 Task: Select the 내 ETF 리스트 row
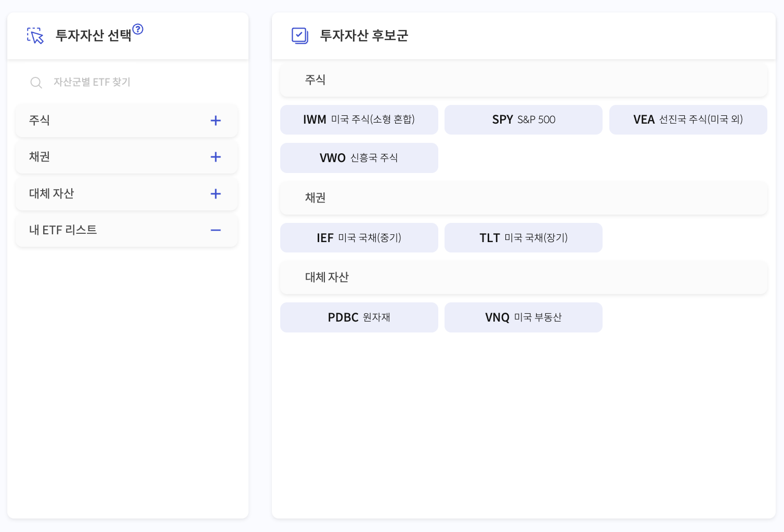point(127,230)
